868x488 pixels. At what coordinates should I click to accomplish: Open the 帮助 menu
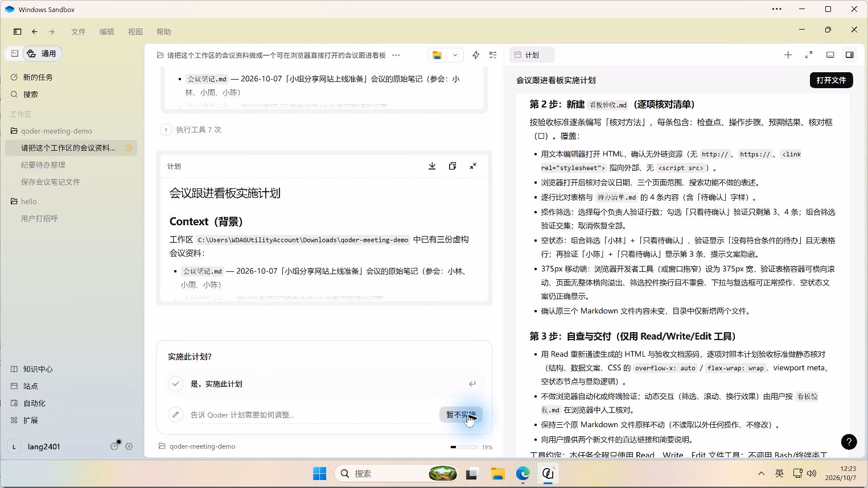(x=163, y=32)
